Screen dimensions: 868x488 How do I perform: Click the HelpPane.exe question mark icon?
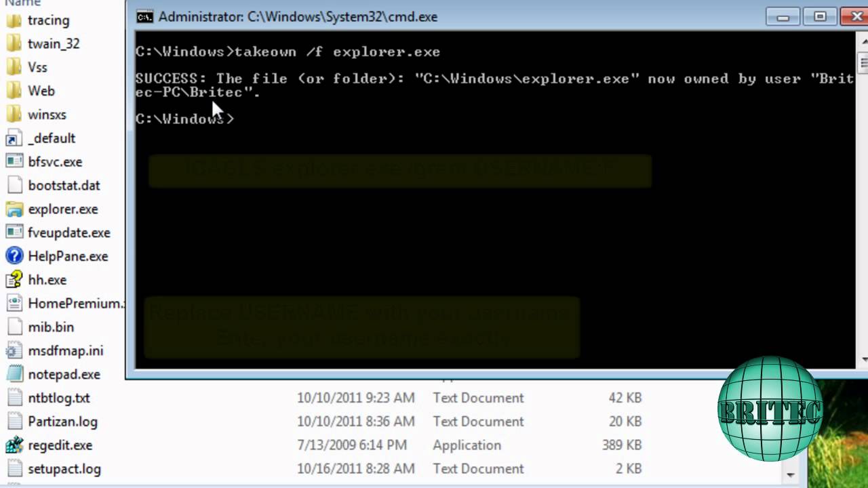(14, 256)
